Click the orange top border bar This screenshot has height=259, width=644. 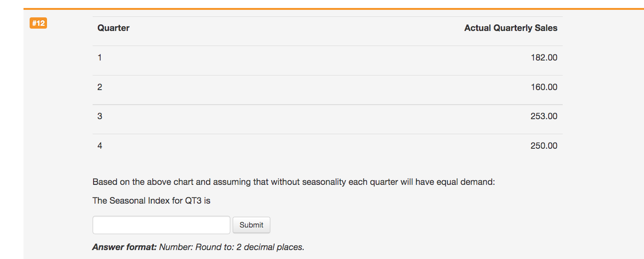(x=334, y=8)
